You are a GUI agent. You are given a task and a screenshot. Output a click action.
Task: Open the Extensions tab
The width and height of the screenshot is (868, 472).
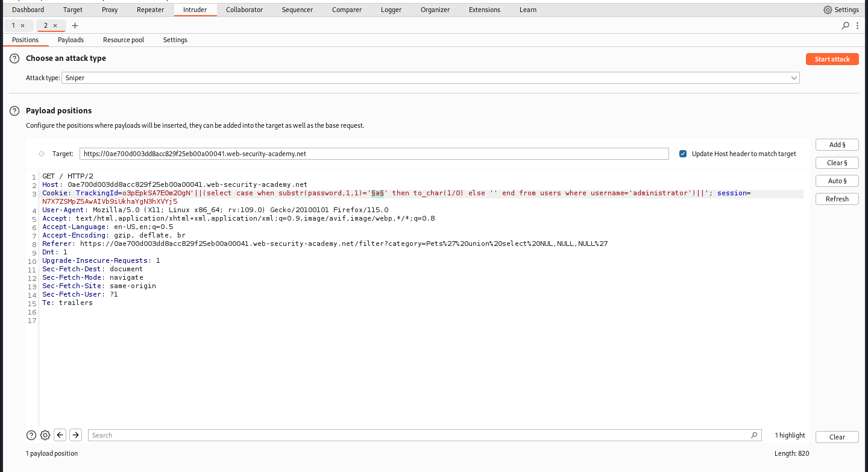pos(485,10)
